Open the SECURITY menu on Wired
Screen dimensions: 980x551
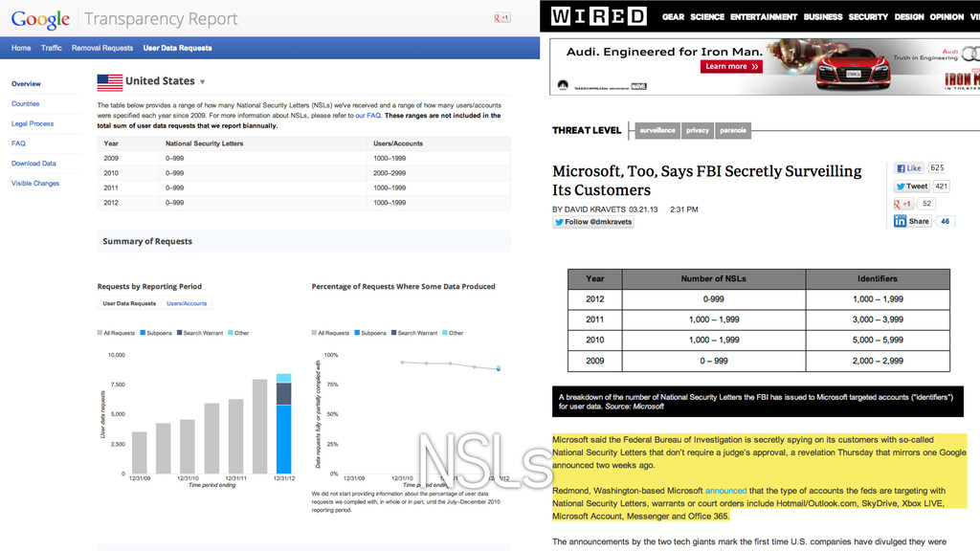pos(868,17)
